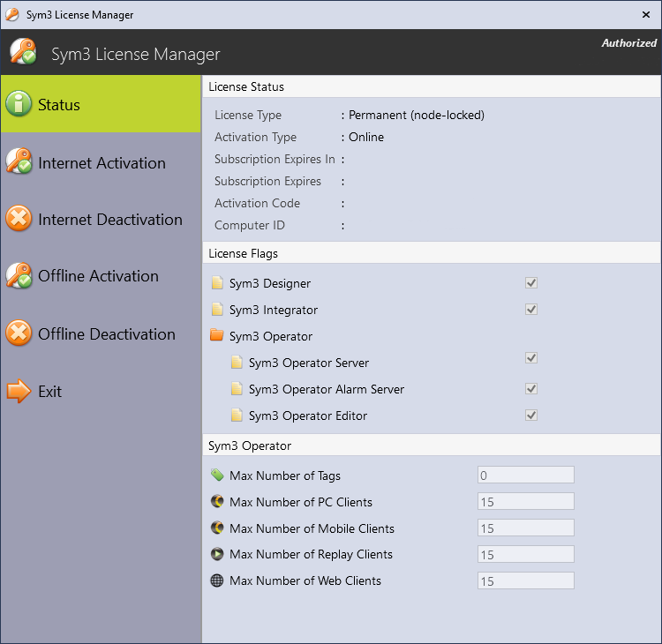Click the Sym3 Operator Alarm Server file icon
The image size is (662, 644).
tap(237, 389)
